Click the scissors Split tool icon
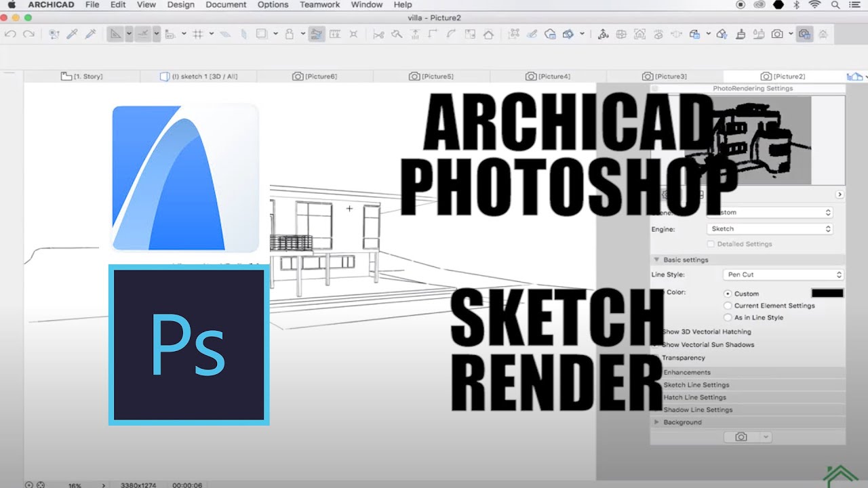Screen dimensions: 868x488 click(378, 34)
